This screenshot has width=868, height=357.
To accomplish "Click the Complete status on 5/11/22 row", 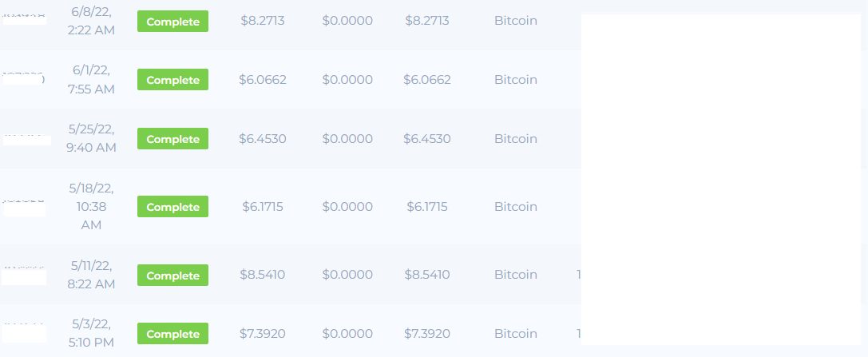I will (x=172, y=275).
